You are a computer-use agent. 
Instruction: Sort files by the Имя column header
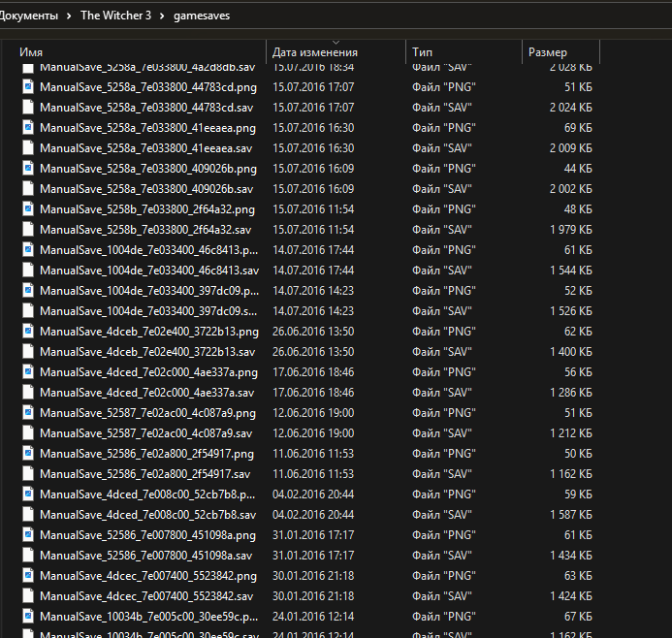point(31,52)
